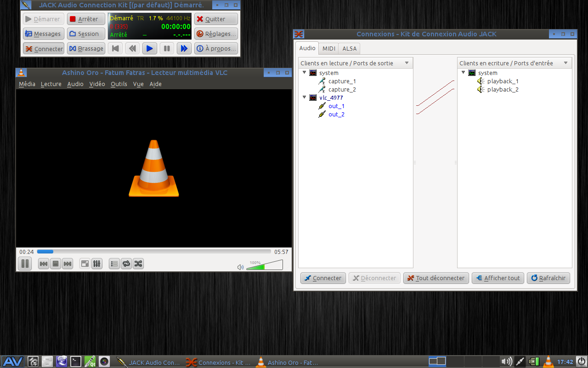Image resolution: width=588 pixels, height=368 pixels.
Task: Collapse the system output client tree
Action: 304,73
